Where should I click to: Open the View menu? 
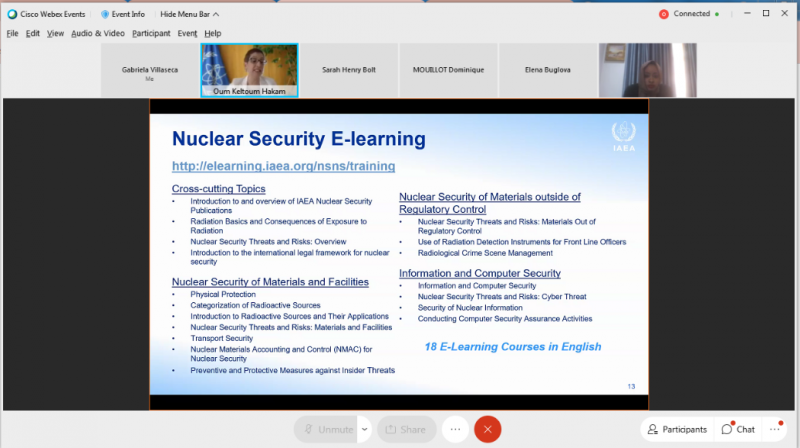point(55,33)
